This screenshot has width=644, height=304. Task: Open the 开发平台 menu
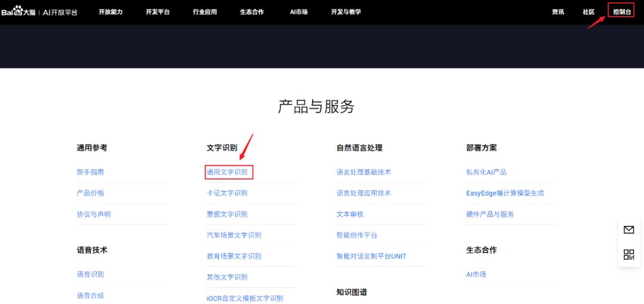[x=157, y=12]
